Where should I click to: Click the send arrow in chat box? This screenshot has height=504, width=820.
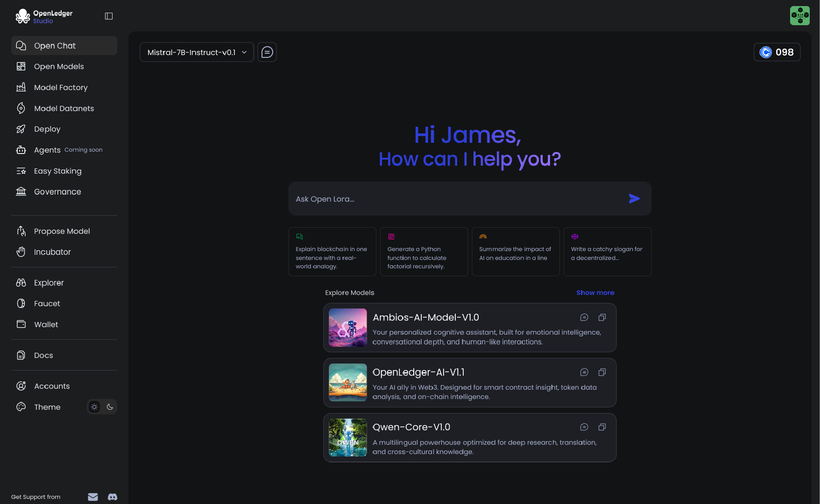(634, 199)
